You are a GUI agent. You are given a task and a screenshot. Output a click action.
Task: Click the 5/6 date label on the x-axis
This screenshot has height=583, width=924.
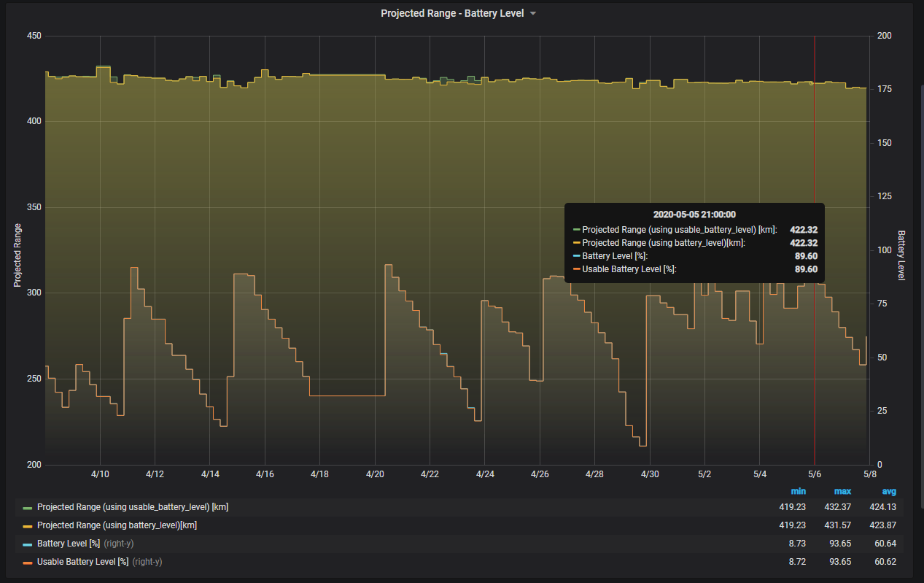point(815,474)
